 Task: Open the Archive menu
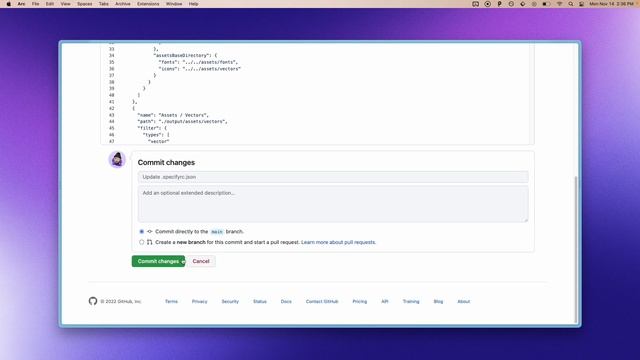tap(122, 4)
